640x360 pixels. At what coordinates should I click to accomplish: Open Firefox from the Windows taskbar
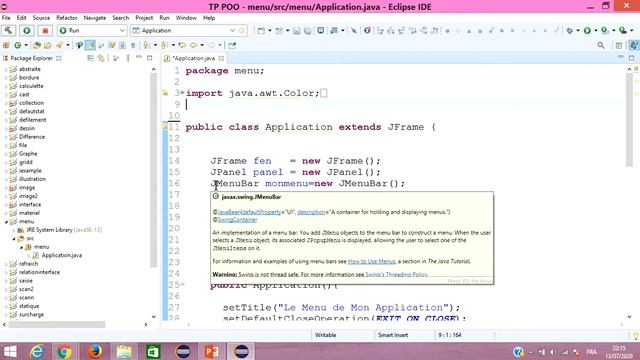tap(95, 351)
